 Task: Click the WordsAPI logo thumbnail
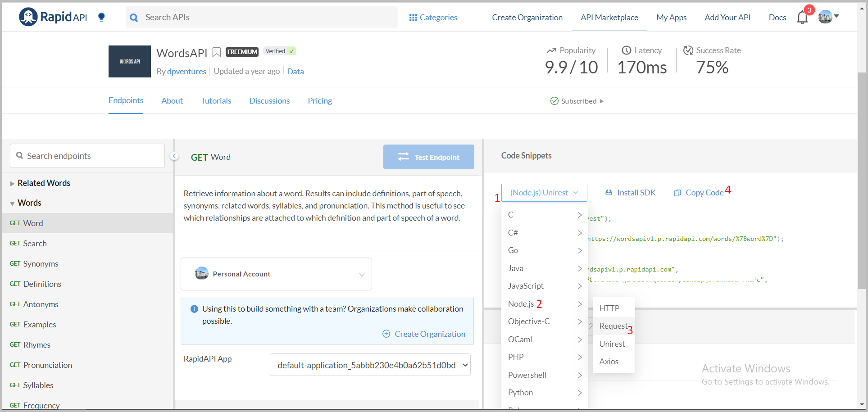130,61
